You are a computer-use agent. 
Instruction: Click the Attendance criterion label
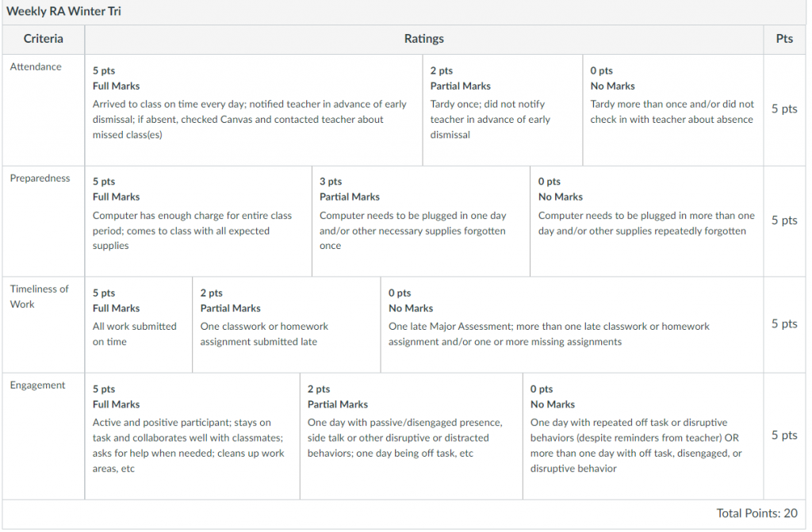pos(36,67)
